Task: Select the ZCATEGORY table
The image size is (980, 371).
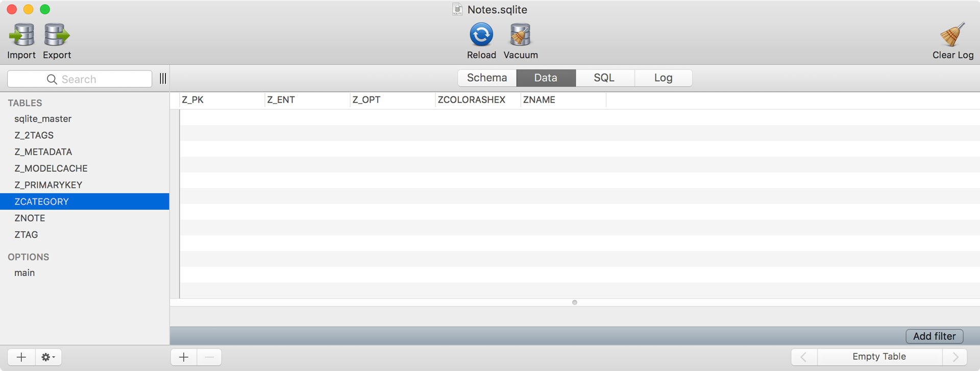Action: click(x=84, y=202)
